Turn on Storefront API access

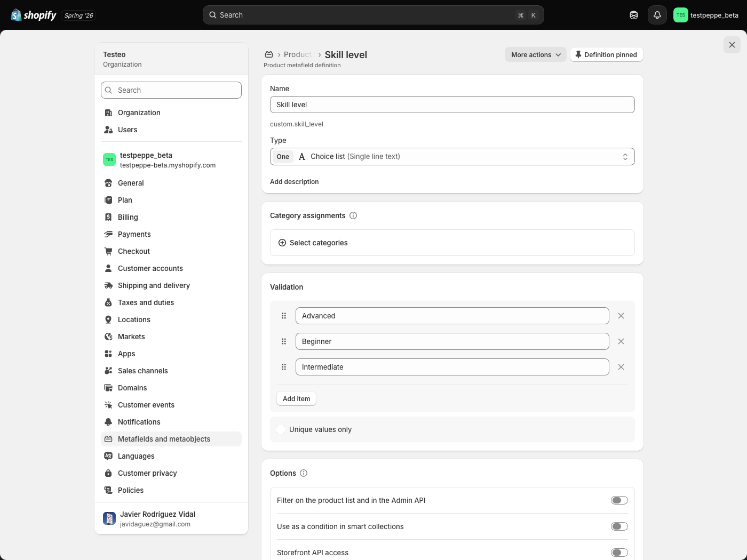point(619,553)
